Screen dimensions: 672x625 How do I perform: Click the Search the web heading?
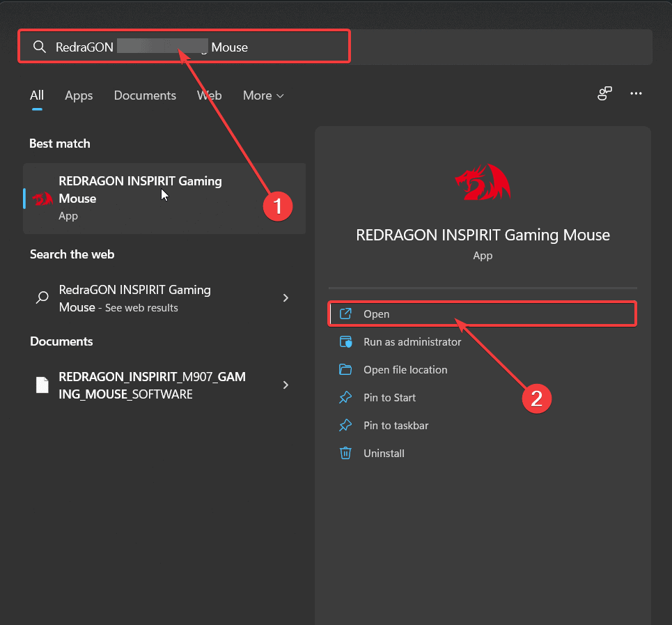72,254
